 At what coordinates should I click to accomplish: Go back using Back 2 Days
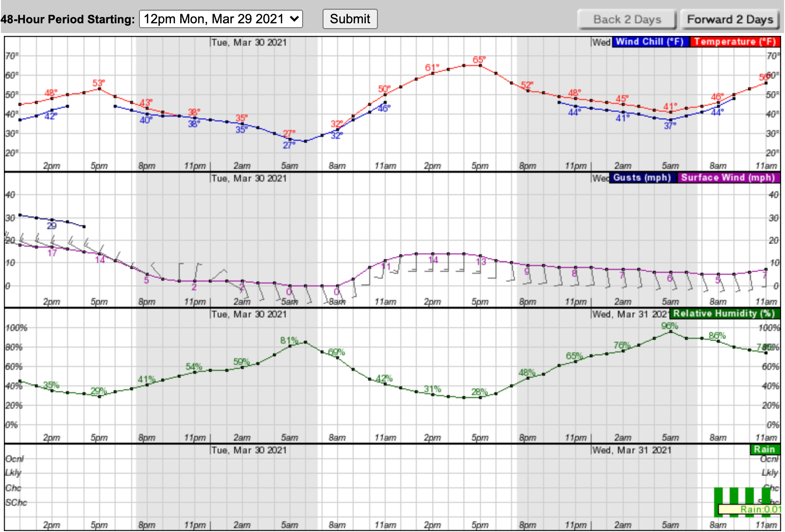[627, 20]
